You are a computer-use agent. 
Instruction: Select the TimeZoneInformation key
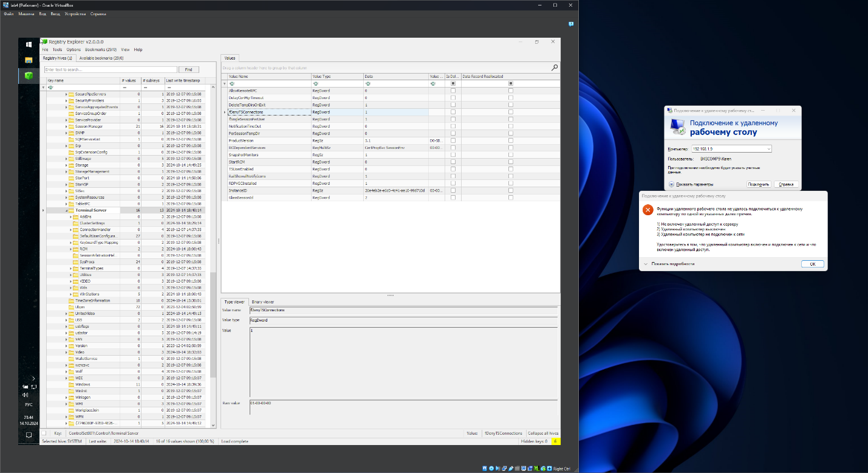pos(92,300)
